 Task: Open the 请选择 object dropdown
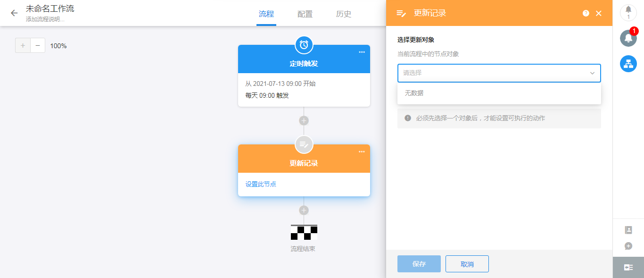499,73
